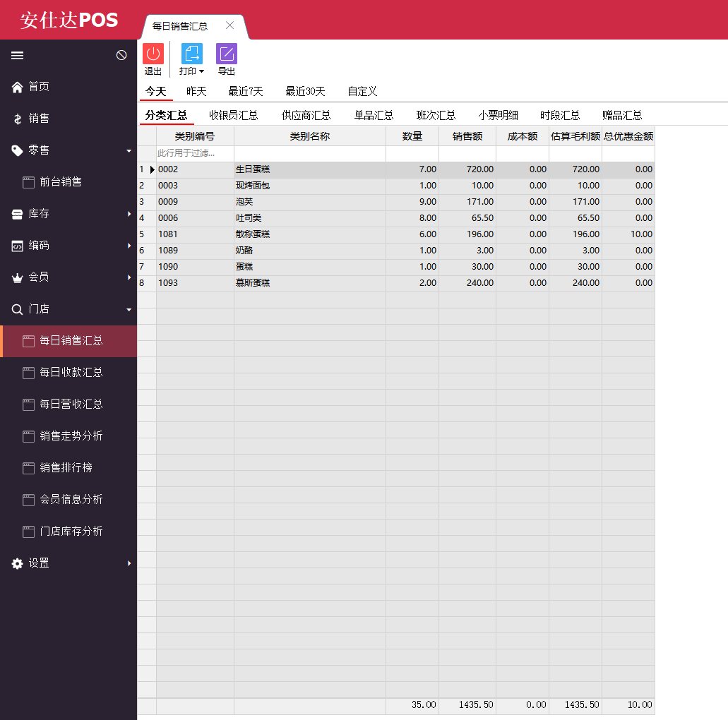Click the 首页 home icon
The height and width of the screenshot is (720, 728).
[x=17, y=87]
